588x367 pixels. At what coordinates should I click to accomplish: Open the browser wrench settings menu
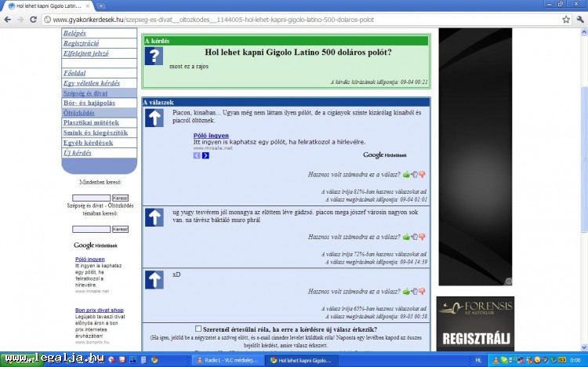(580, 19)
